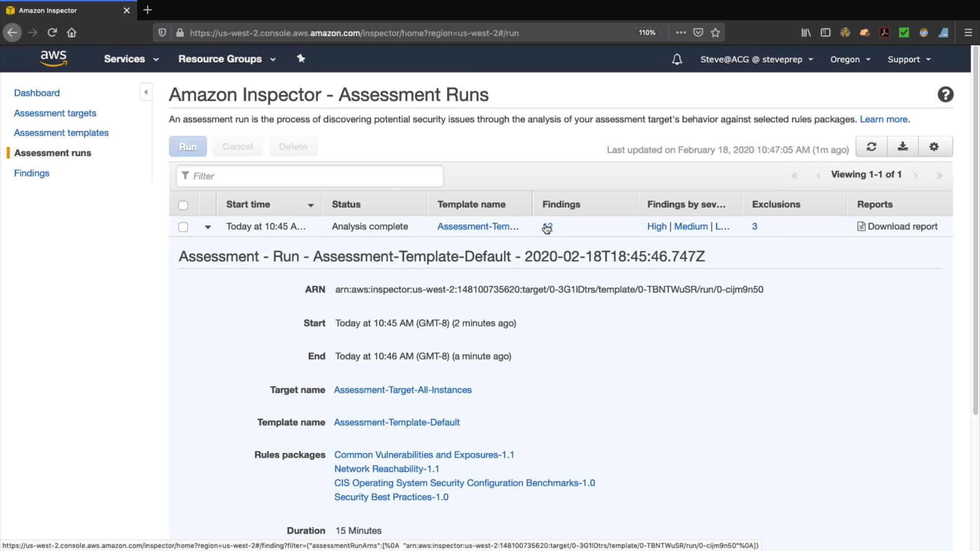This screenshot has height=551, width=980.
Task: Navigate to Findings in sidebar
Action: 32,173
